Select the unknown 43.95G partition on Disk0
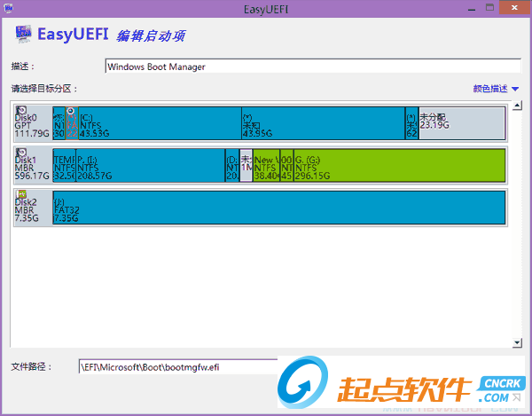Screen dimensions: 532x416 coord(324,123)
